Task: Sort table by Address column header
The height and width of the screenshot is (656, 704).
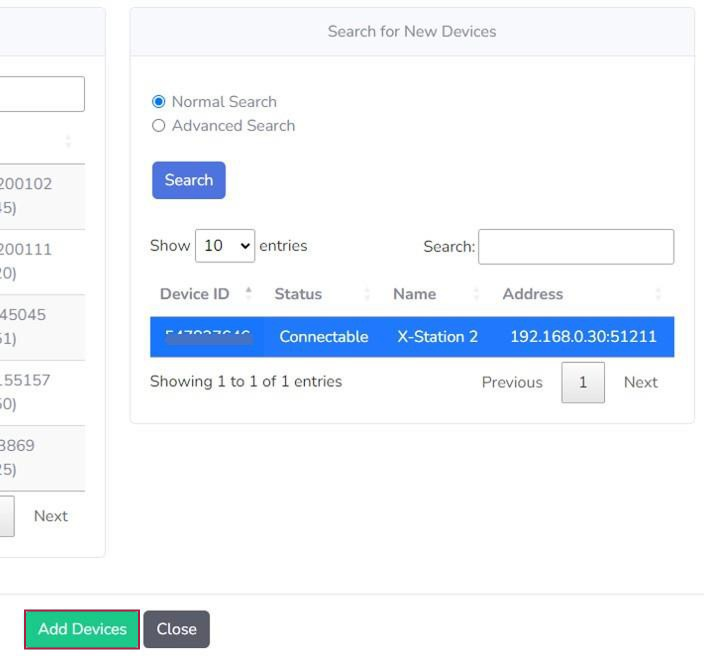Action: click(532, 294)
